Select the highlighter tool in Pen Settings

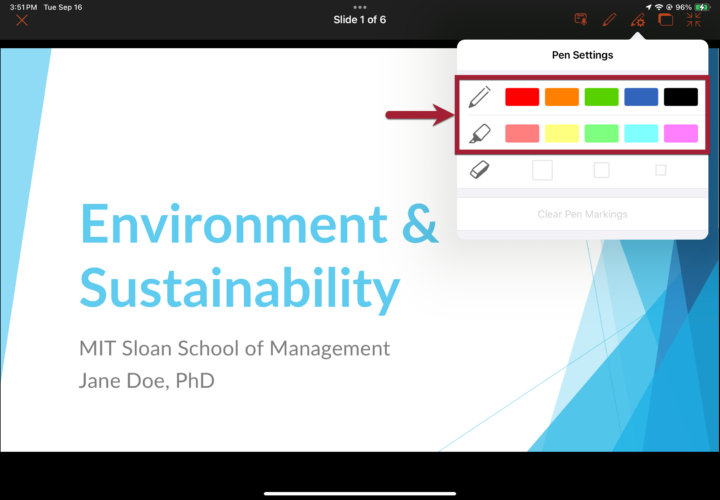[x=480, y=133]
